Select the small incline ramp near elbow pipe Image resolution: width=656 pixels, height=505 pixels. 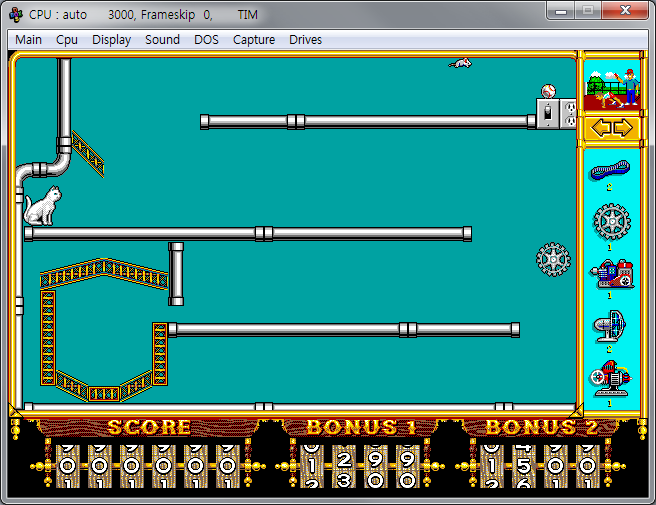pos(88,154)
